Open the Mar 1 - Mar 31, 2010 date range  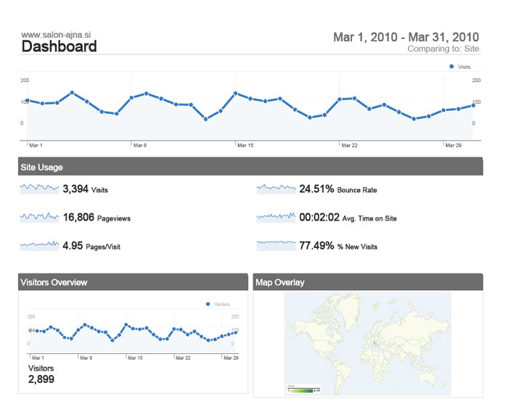pos(406,37)
